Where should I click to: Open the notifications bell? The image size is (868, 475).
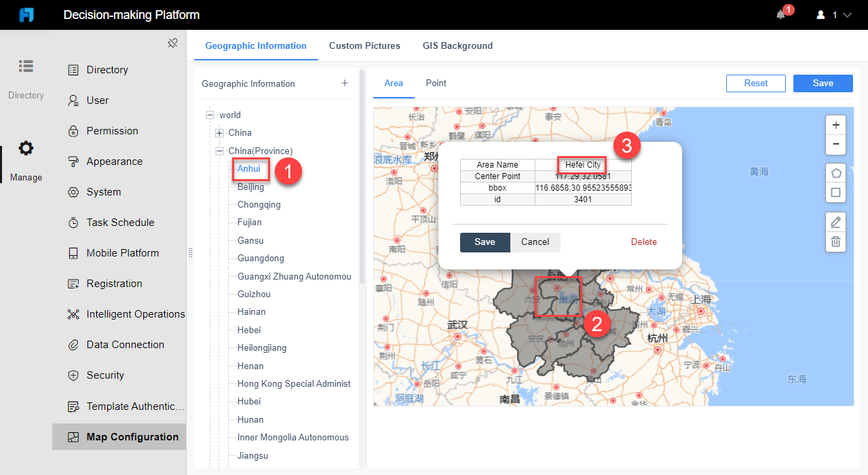781,14
